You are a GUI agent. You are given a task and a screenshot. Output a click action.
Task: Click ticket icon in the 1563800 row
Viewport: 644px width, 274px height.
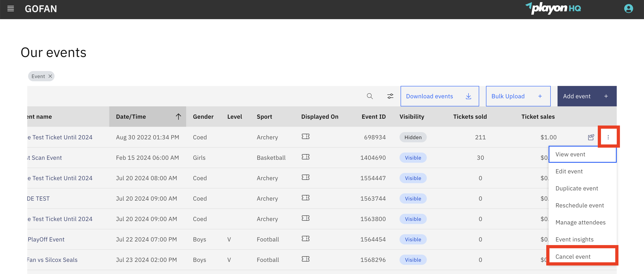coord(306,218)
